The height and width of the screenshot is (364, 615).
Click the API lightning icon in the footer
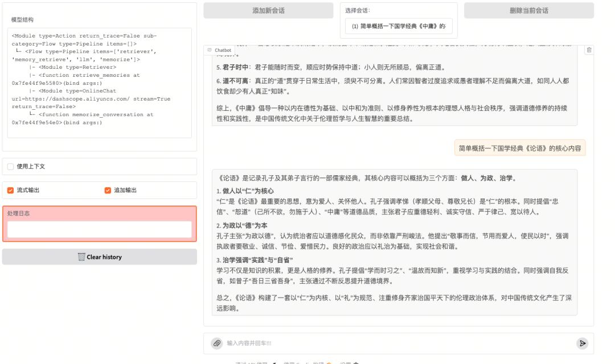pos(275,362)
